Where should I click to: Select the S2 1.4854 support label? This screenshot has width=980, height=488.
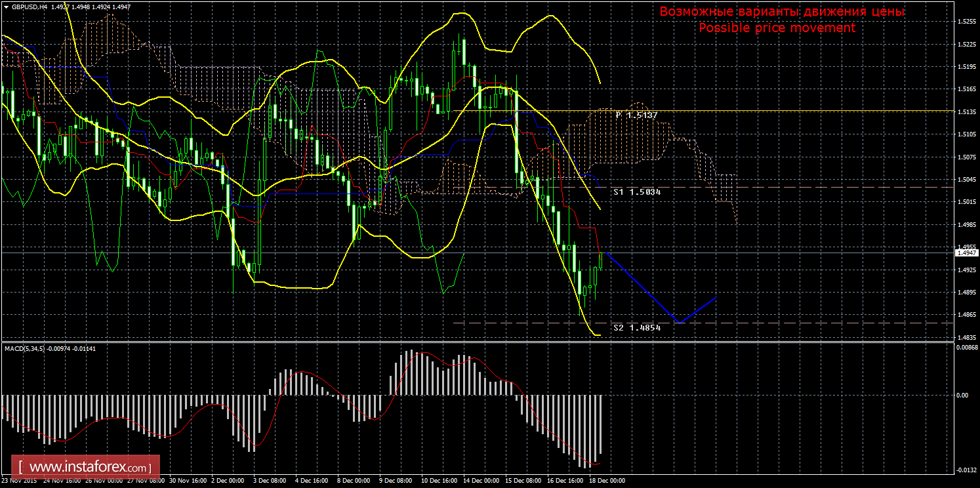pyautogui.click(x=637, y=327)
